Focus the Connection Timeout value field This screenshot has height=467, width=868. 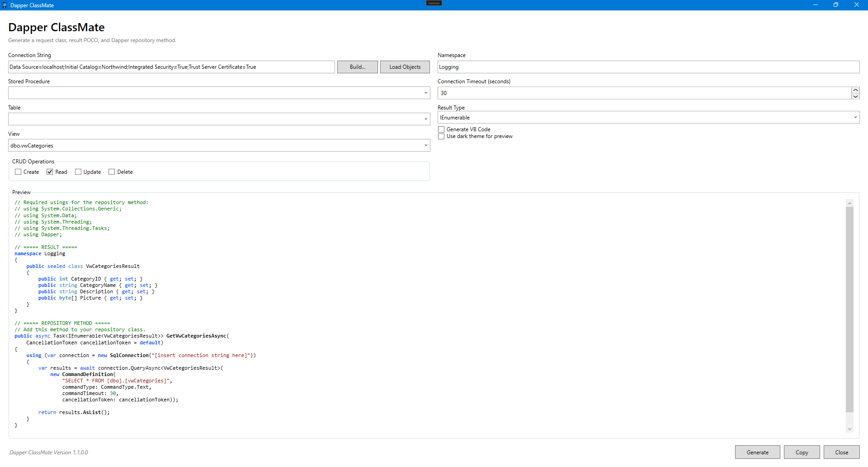point(644,93)
